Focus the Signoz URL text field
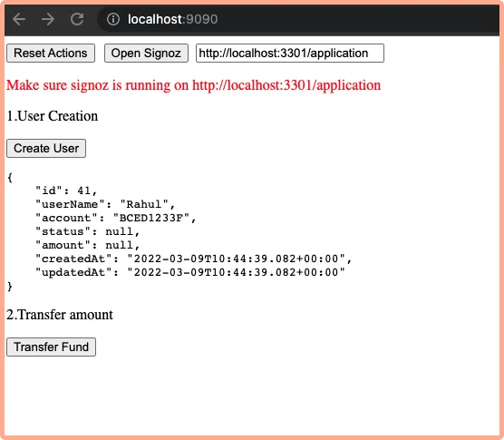The width and height of the screenshot is (504, 440). [290, 53]
